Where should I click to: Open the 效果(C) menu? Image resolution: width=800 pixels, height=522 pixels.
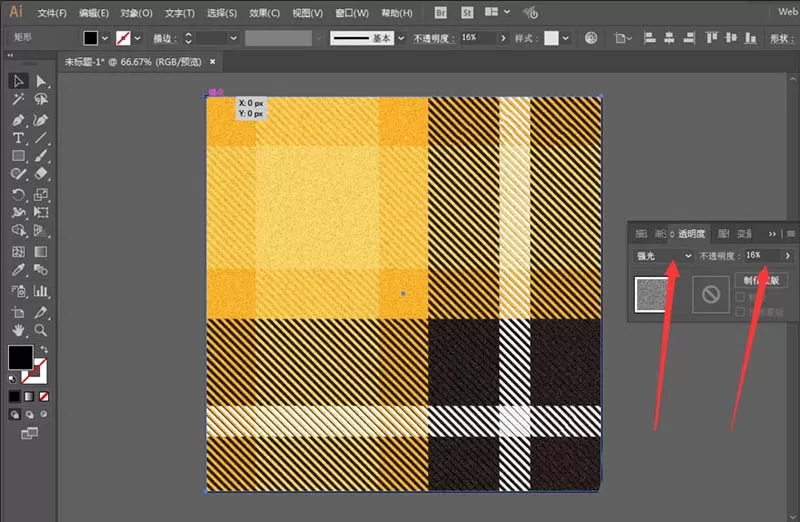tap(264, 13)
